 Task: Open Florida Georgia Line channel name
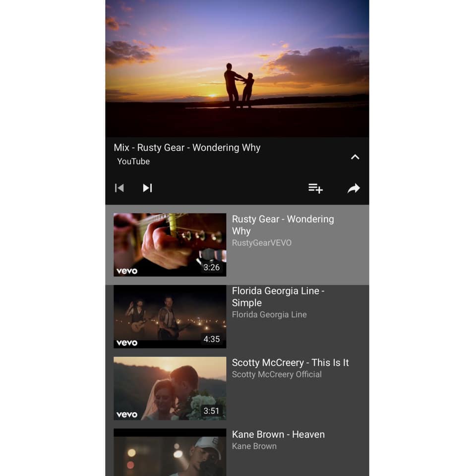pyautogui.click(x=269, y=314)
